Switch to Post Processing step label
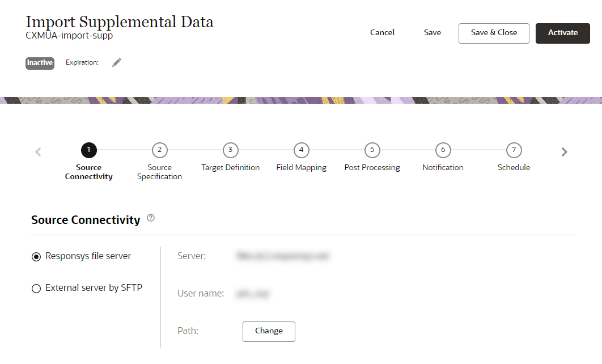This screenshot has width=602, height=364. coord(372,168)
